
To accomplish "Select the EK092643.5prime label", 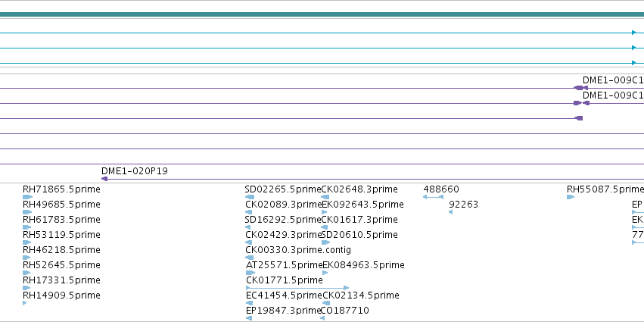I will click(363, 205).
